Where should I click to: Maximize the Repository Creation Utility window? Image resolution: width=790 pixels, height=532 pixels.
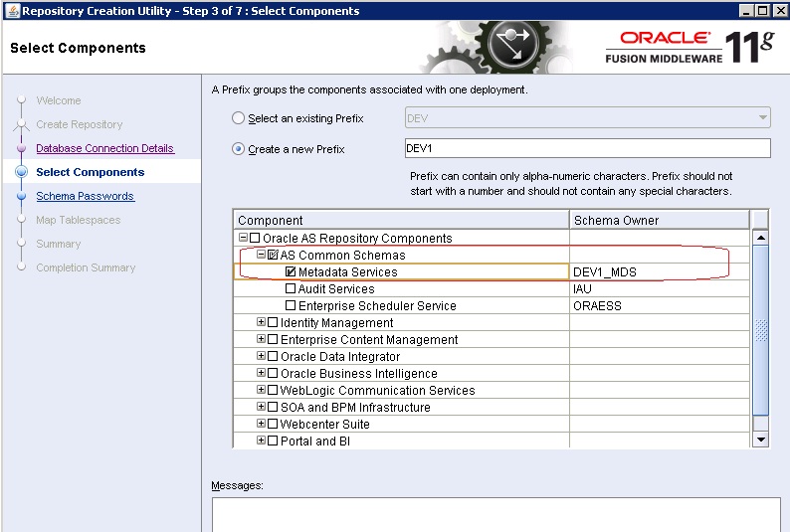763,11
